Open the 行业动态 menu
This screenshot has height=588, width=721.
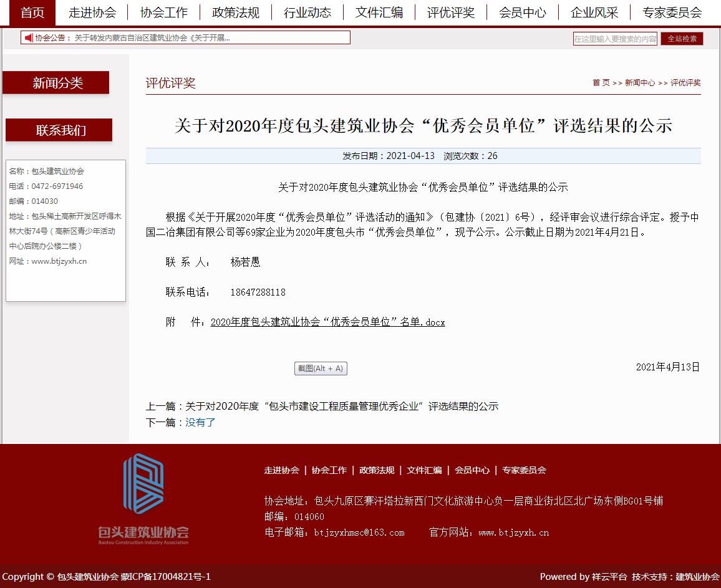tap(307, 12)
